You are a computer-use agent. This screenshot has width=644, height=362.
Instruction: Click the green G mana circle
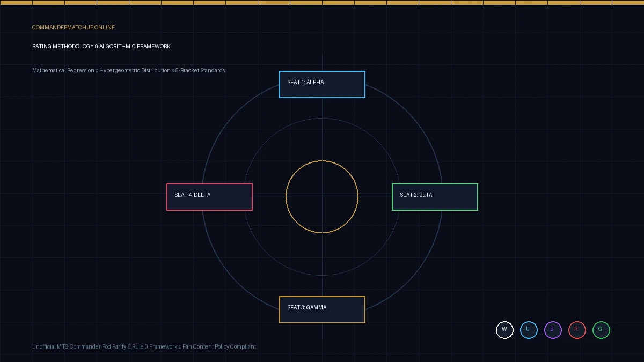click(x=601, y=330)
